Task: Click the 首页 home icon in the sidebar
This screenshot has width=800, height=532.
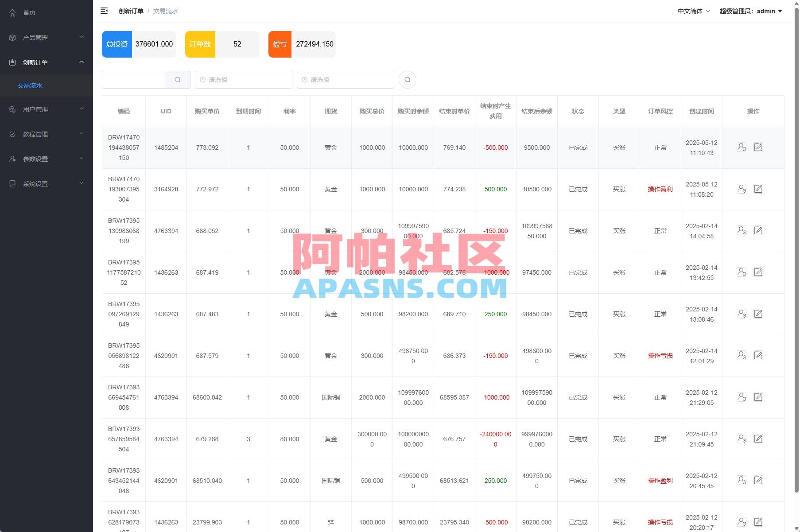Action: (x=12, y=12)
